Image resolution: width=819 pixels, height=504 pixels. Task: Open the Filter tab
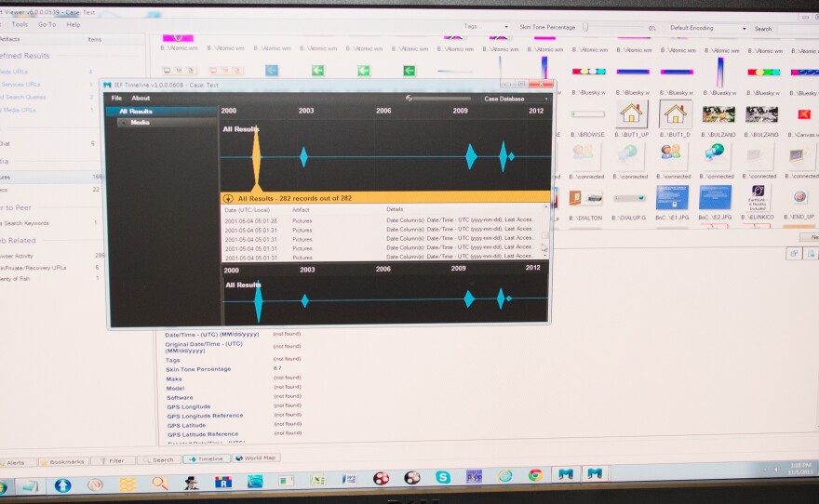coord(113,460)
